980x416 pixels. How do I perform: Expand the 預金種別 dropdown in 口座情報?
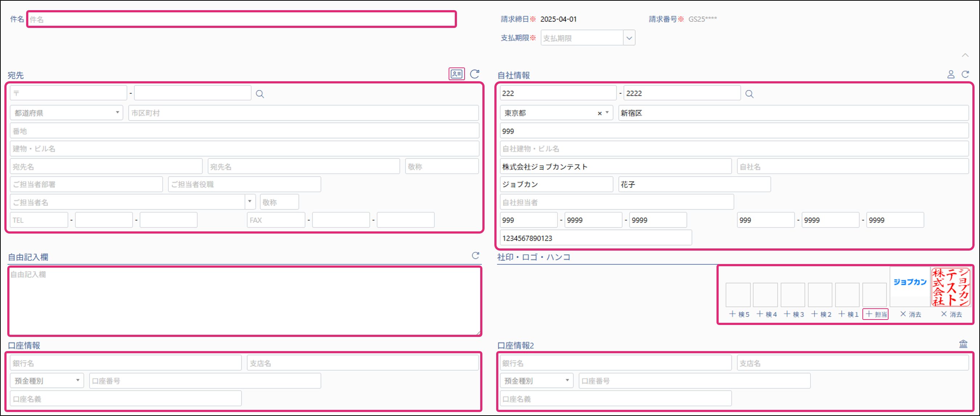47,380
